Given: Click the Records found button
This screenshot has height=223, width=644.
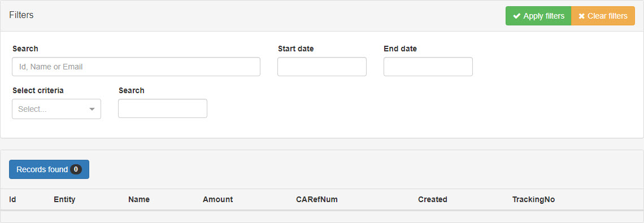Looking at the screenshot, I should tap(49, 169).
